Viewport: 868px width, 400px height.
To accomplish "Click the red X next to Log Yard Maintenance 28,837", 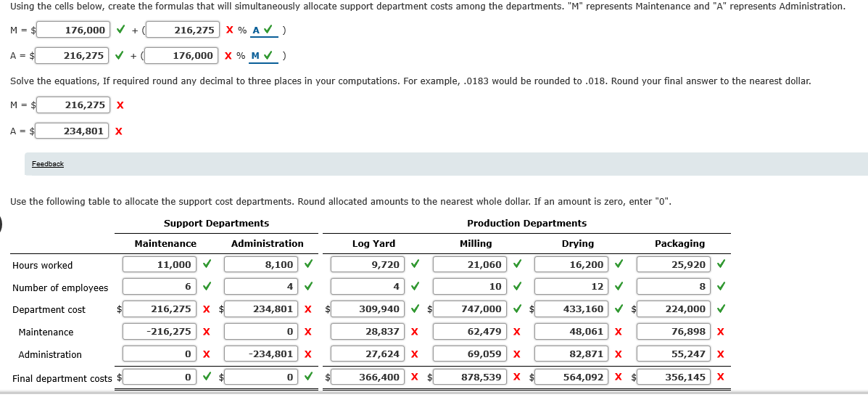I will (x=414, y=332).
